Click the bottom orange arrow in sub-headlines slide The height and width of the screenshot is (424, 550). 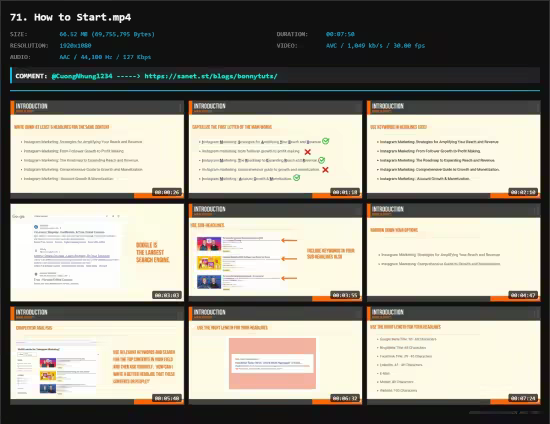click(x=289, y=278)
